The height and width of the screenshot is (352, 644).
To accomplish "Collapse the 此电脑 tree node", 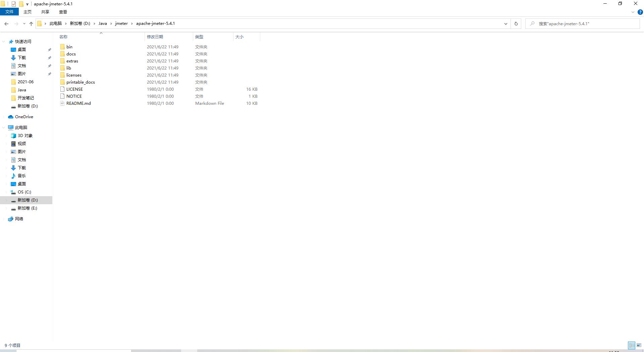I will [4, 128].
